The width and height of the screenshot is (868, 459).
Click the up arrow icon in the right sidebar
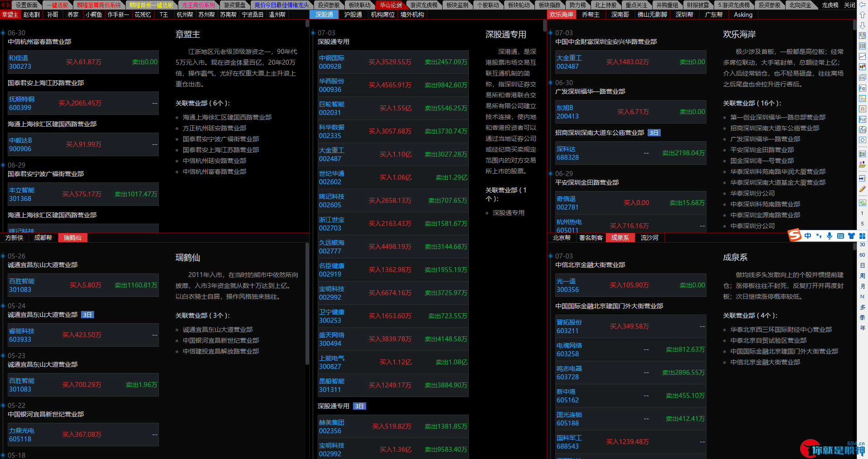tap(862, 15)
